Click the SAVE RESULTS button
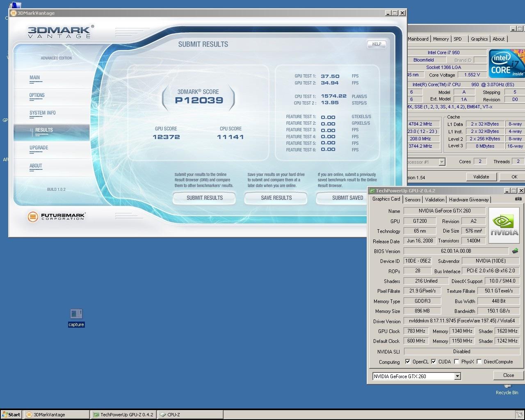The width and height of the screenshot is (525, 420). coord(276,198)
